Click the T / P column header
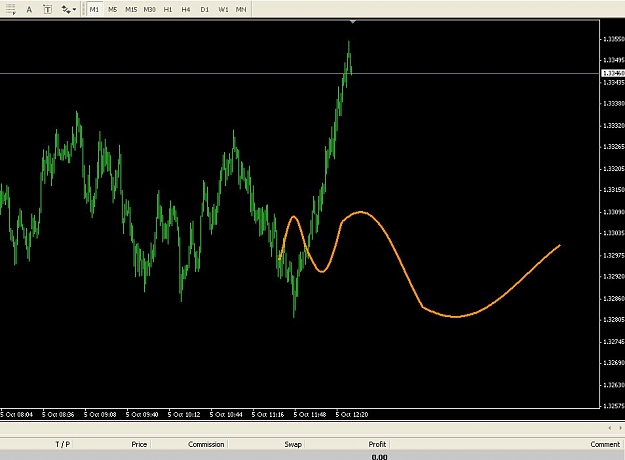The height and width of the screenshot is (460, 625). (x=63, y=444)
